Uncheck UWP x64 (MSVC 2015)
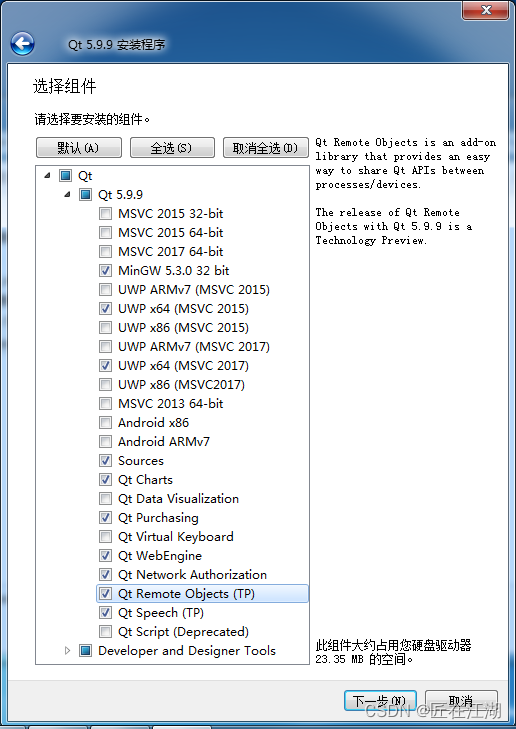 pos(106,309)
